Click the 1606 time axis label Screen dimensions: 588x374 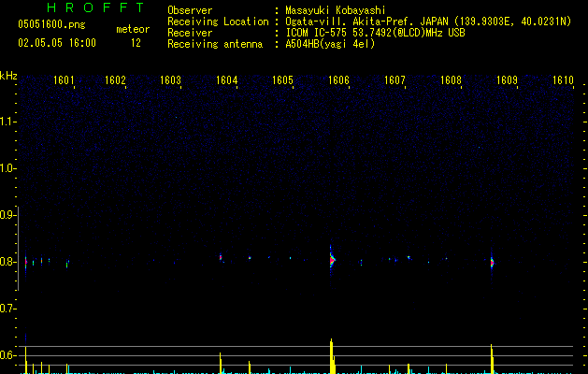click(338, 80)
